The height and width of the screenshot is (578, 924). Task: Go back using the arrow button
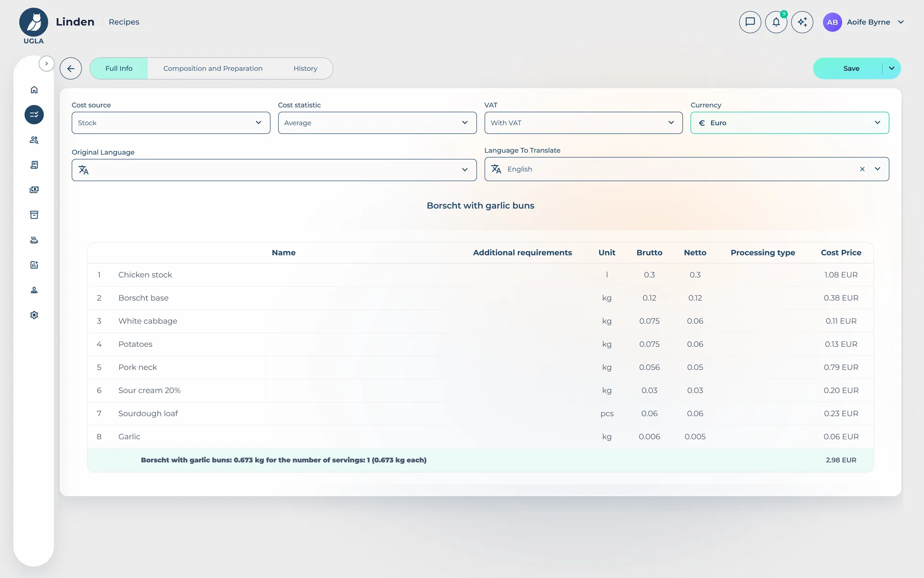(x=71, y=68)
